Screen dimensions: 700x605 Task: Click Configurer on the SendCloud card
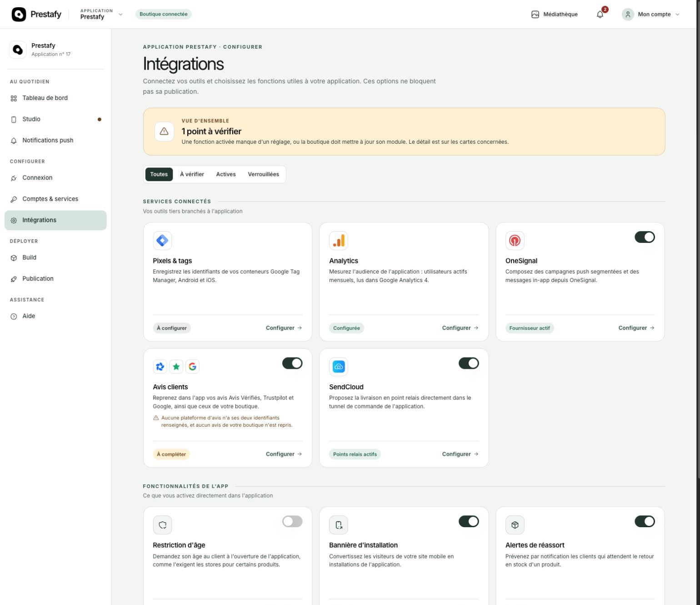coord(460,454)
